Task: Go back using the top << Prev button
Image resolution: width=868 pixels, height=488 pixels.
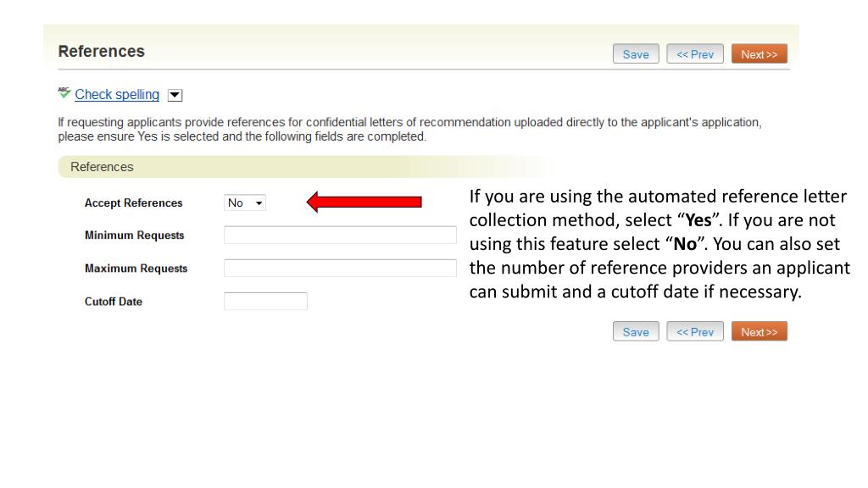Action: 695,54
